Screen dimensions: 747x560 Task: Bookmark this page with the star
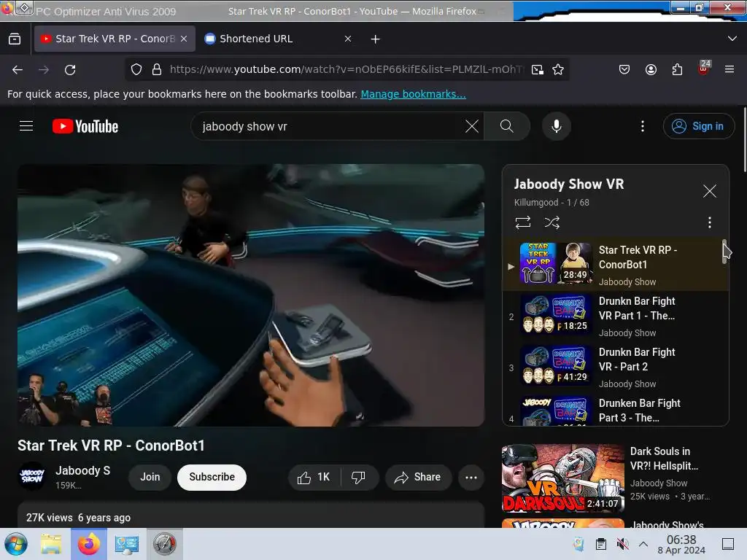[558, 69]
